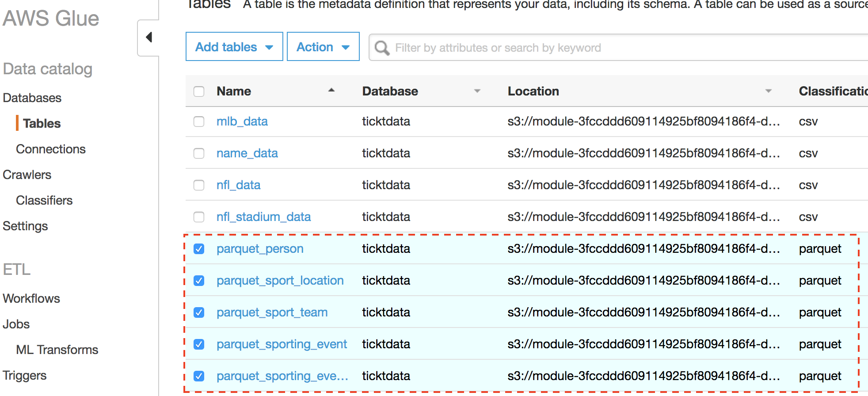Check the mlb_data row checkbox

(199, 122)
